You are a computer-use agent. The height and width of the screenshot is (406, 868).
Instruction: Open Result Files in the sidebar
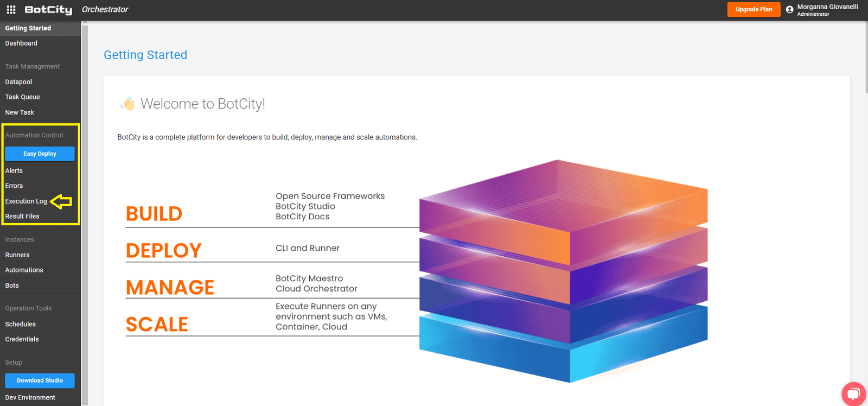click(22, 216)
